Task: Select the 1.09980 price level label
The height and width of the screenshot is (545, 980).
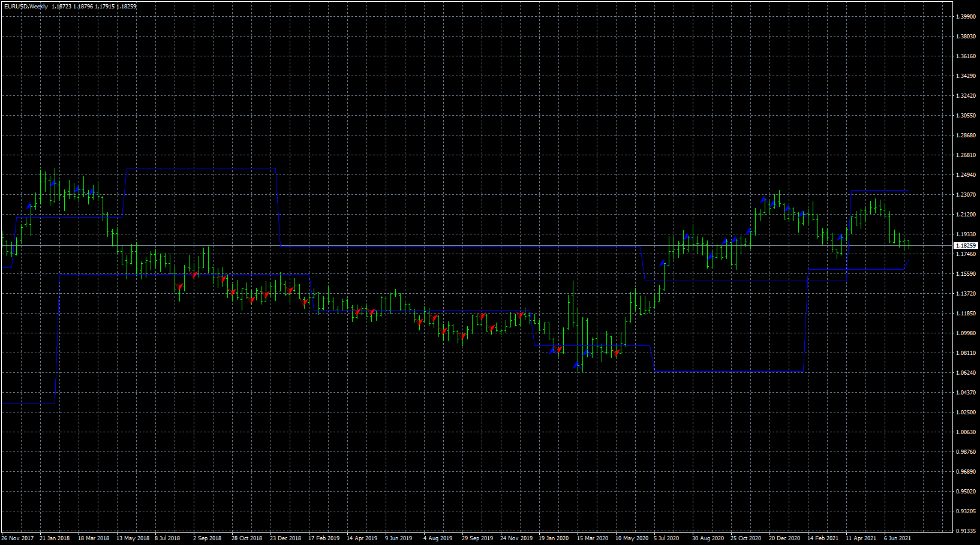Action: [966, 333]
